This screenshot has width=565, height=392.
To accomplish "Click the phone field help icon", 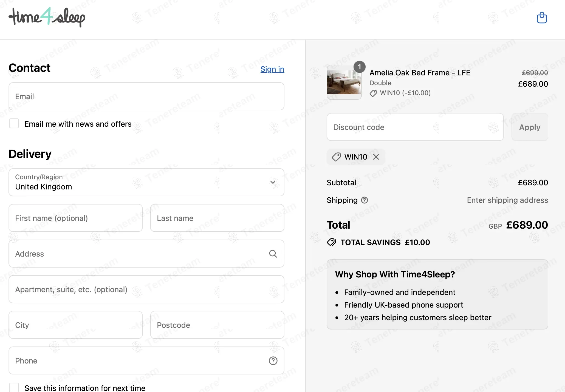I will pyautogui.click(x=273, y=361).
